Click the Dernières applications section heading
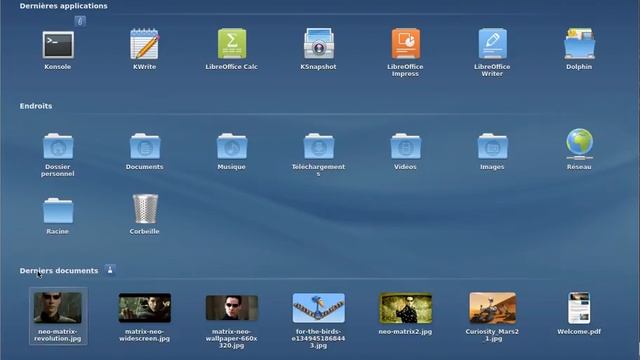This screenshot has height=360, width=640. pyautogui.click(x=63, y=6)
